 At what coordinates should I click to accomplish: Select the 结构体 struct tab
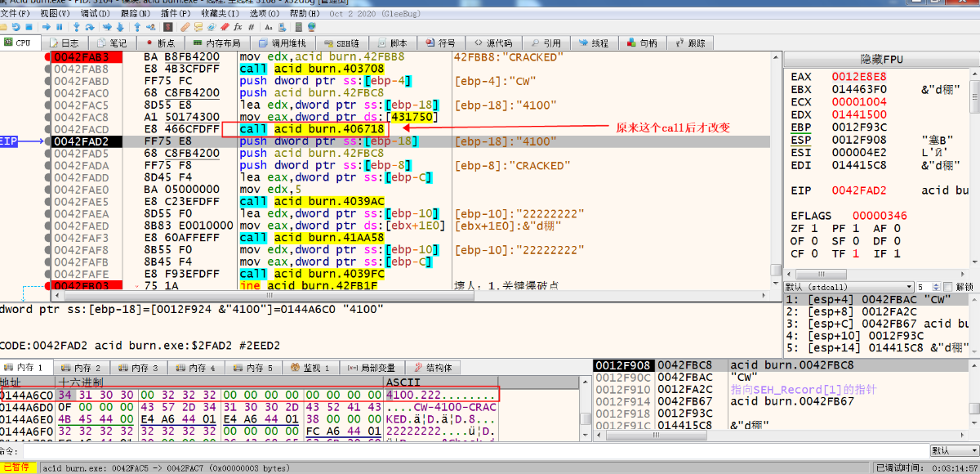point(433,368)
